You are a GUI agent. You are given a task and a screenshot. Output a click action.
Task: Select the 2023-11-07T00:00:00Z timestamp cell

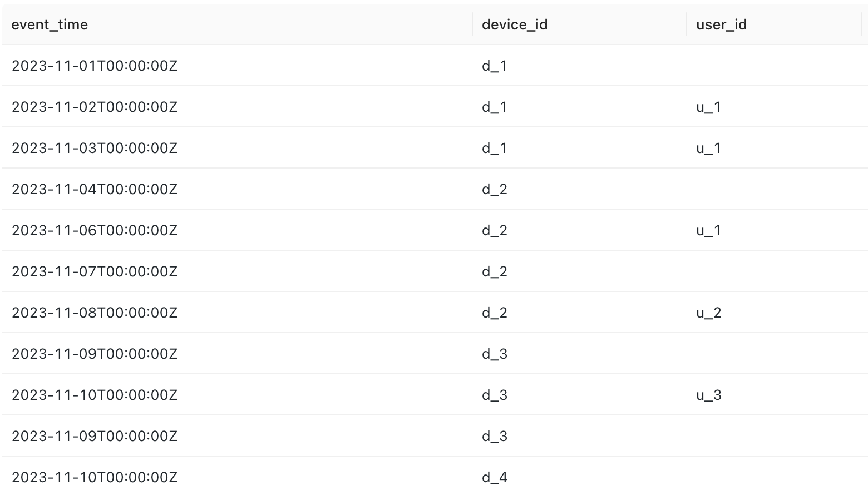[95, 271]
